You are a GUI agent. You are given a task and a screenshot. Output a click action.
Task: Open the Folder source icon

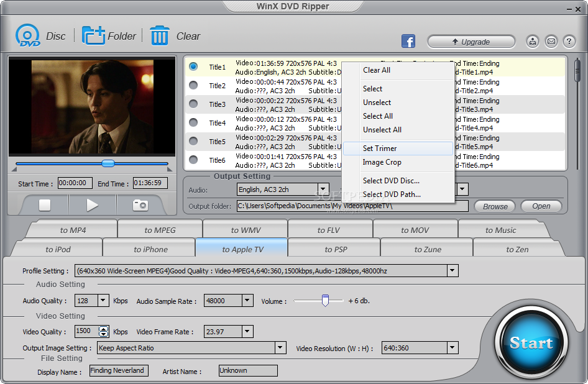click(x=93, y=35)
